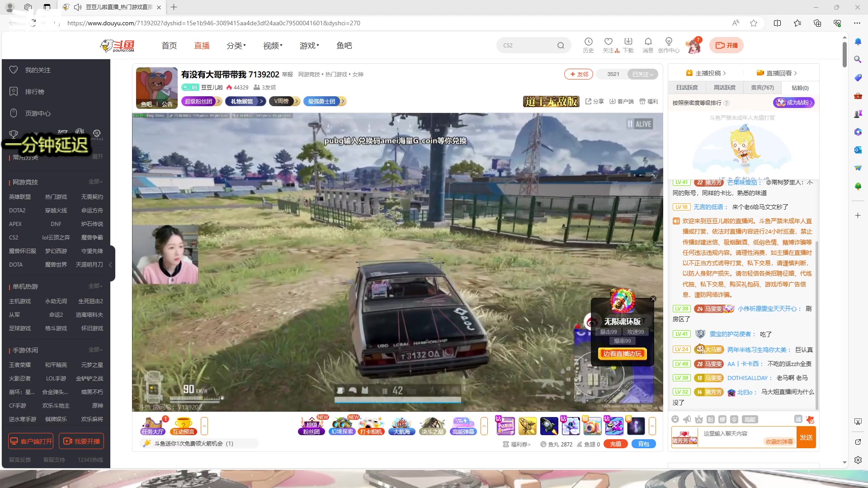Image resolution: width=868 pixels, height=488 pixels.
Task: Switch to the 贵宾(767) tab
Action: click(762, 88)
